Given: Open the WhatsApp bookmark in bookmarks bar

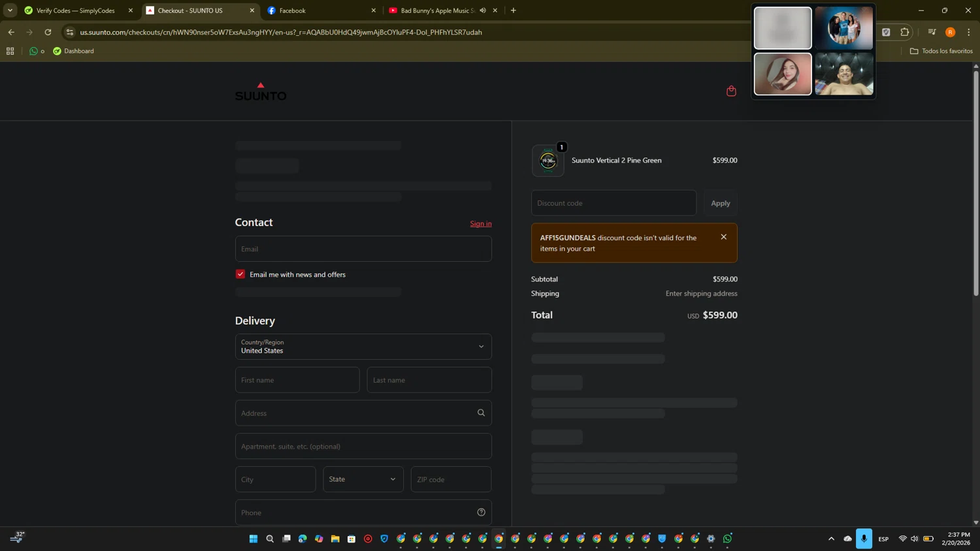Looking at the screenshot, I should pos(37,51).
